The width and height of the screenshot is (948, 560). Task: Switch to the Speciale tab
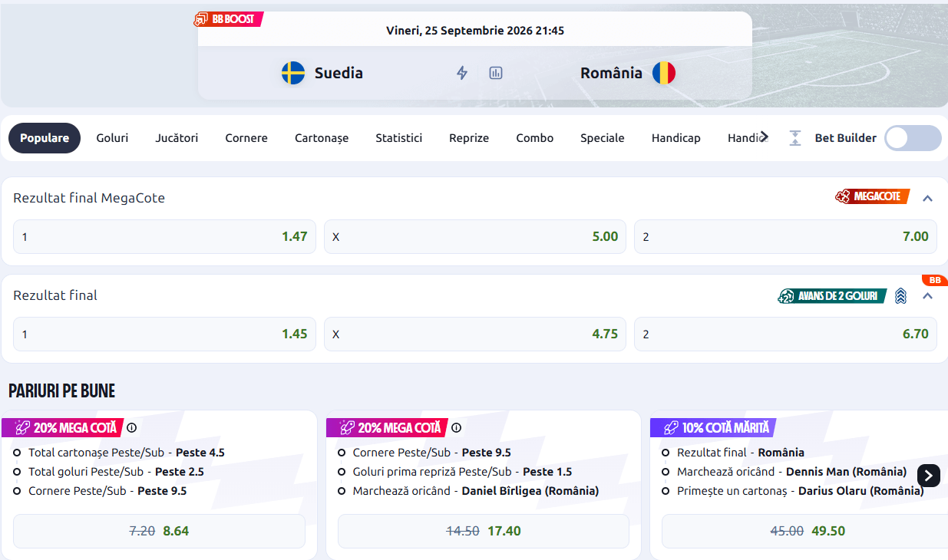point(603,138)
